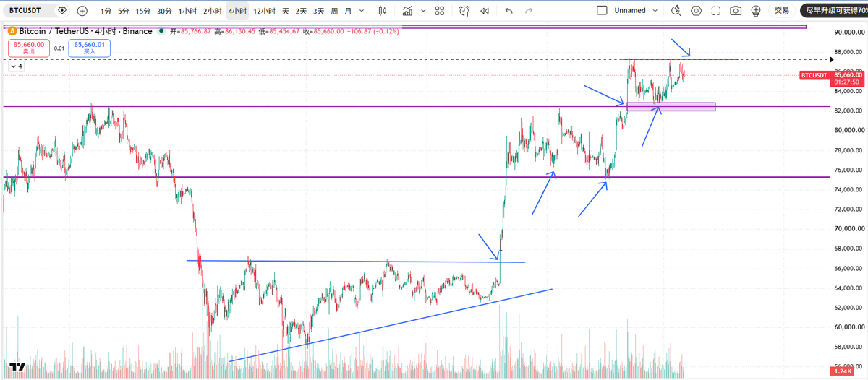Screen dimensions: 868x380
Task: Click the lightbulb ideas icon
Action: click(756, 11)
